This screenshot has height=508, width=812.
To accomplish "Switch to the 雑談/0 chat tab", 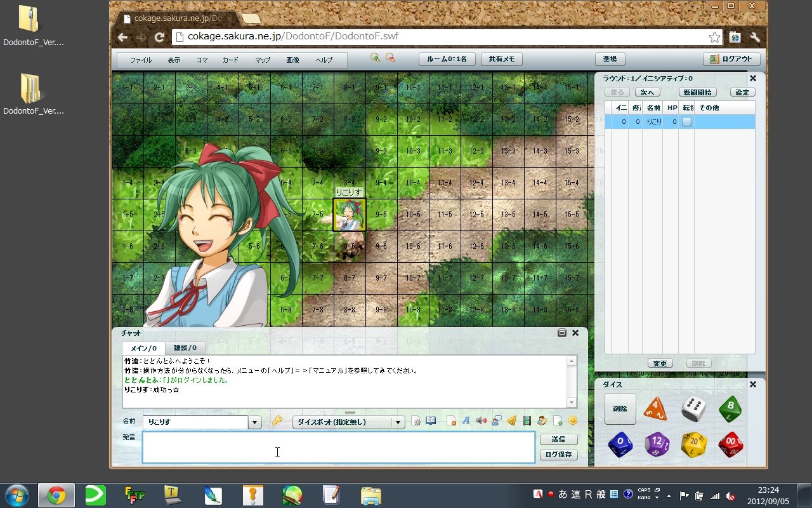I will click(x=185, y=348).
